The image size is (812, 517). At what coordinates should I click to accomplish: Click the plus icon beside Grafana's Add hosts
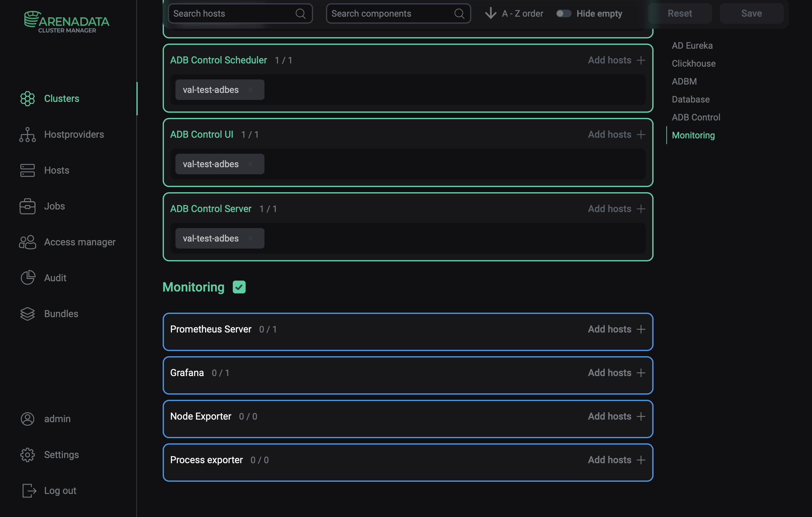click(x=640, y=373)
